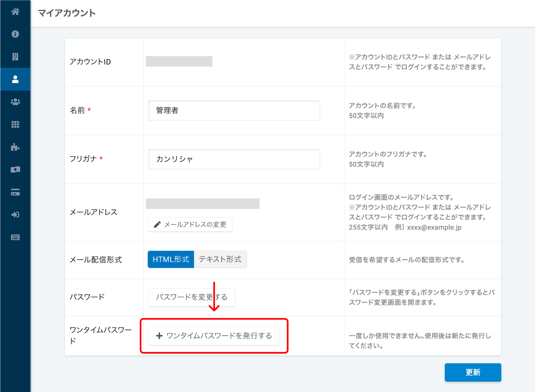This screenshot has width=535, height=392.
Task: Switch to テキスト形式 mail format
Action: (220, 259)
